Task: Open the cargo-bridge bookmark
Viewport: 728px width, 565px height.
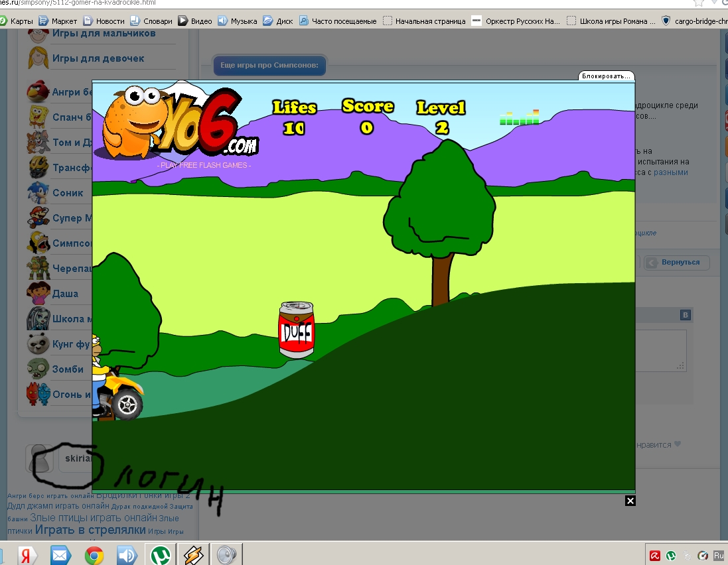Action: click(x=695, y=21)
